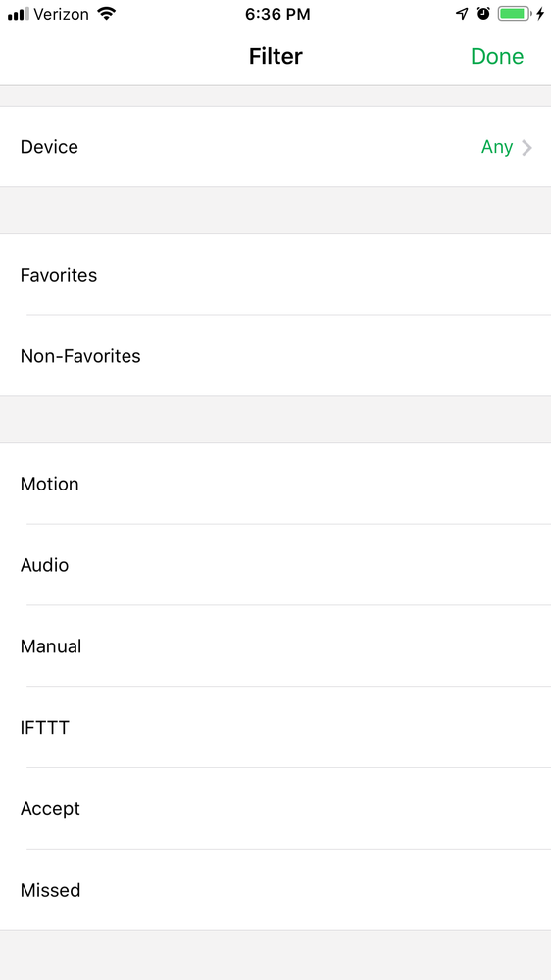Select the Favorites filter
Viewport: 551px width, 980px height.
point(275,275)
